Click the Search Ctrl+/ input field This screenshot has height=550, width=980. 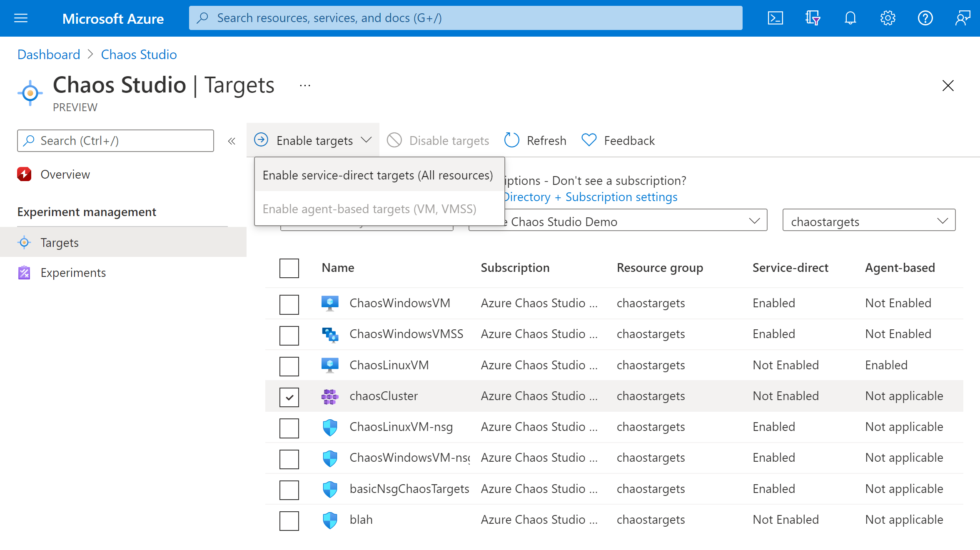click(117, 140)
